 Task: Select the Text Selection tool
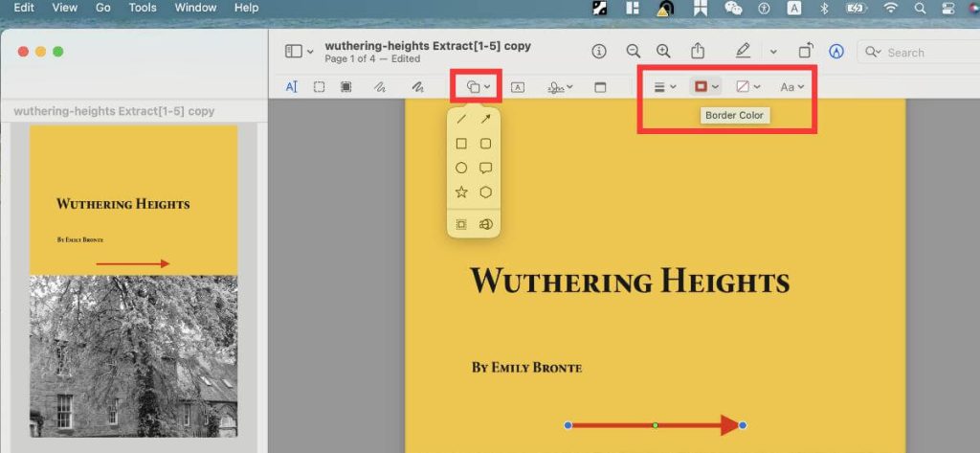point(291,87)
